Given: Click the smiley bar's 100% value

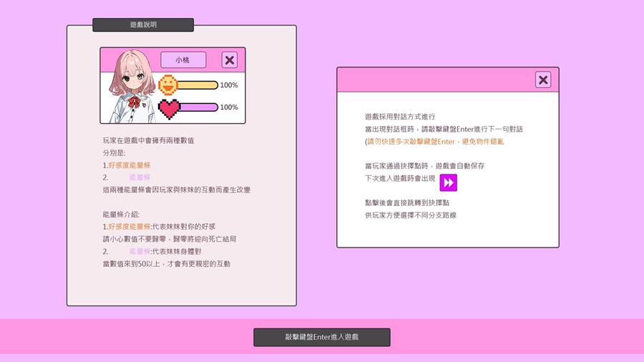Looking at the screenshot, I should pos(229,85).
